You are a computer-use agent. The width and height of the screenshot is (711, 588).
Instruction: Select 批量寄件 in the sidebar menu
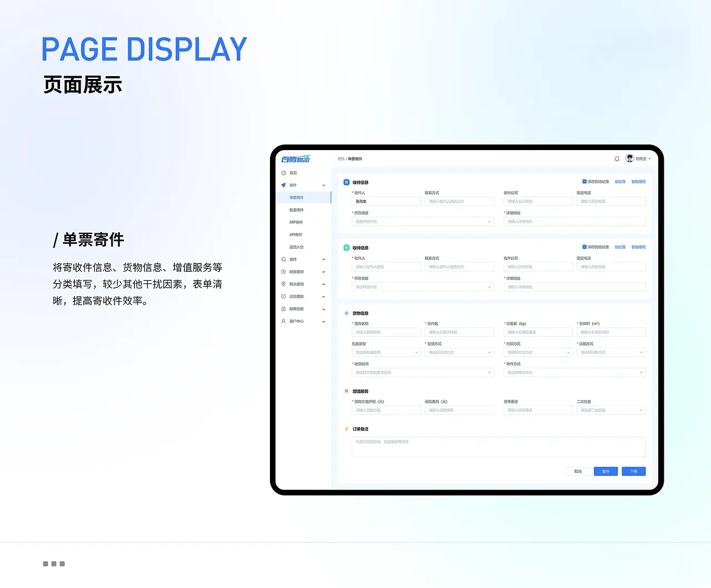tap(297, 210)
